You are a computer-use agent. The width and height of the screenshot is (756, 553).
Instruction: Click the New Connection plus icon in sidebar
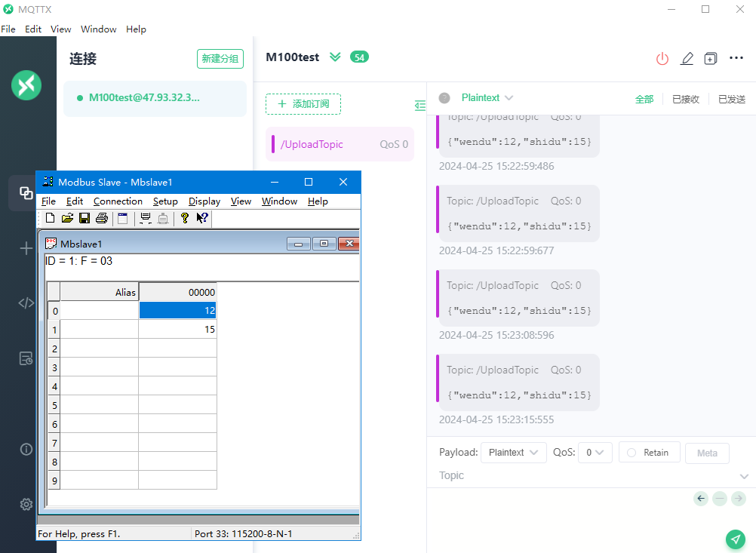tap(26, 249)
